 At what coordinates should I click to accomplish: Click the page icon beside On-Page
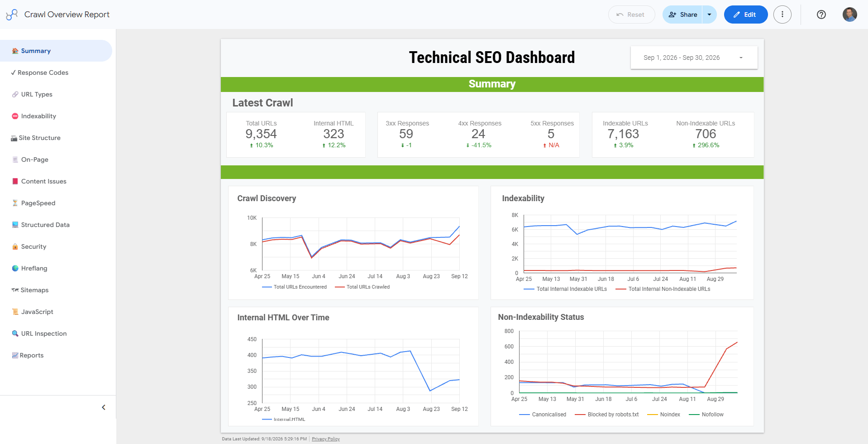coord(15,159)
